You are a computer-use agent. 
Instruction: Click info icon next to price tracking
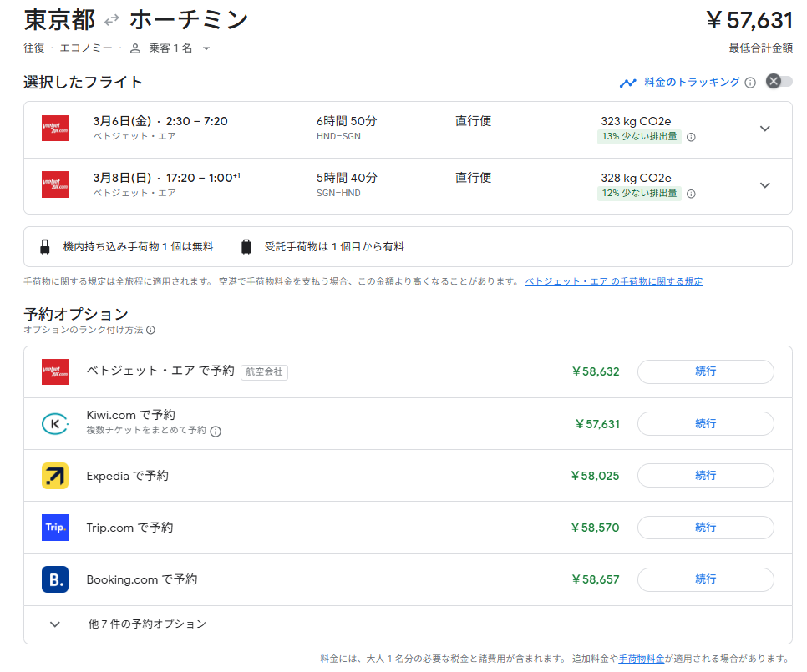click(x=750, y=83)
